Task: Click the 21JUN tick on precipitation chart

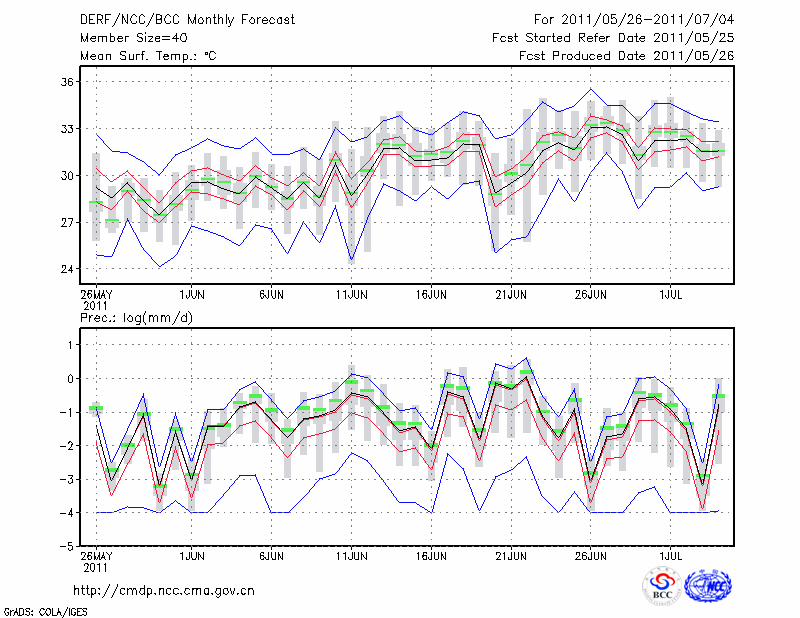Action: tap(511, 555)
